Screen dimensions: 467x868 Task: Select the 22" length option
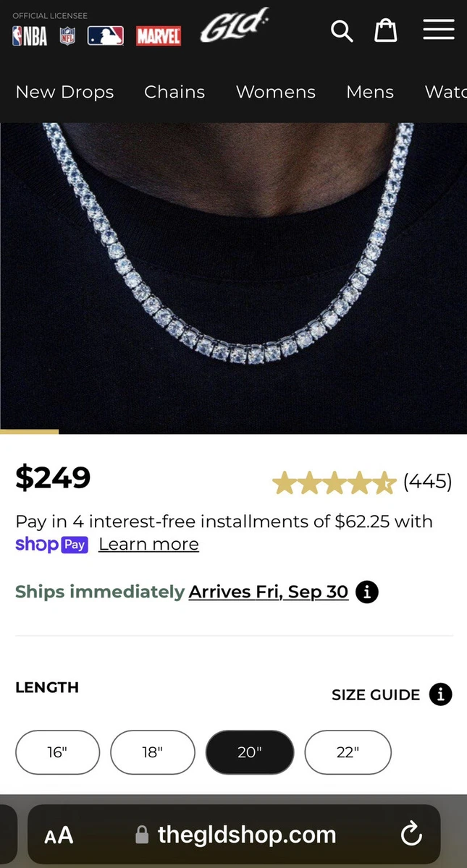point(348,752)
